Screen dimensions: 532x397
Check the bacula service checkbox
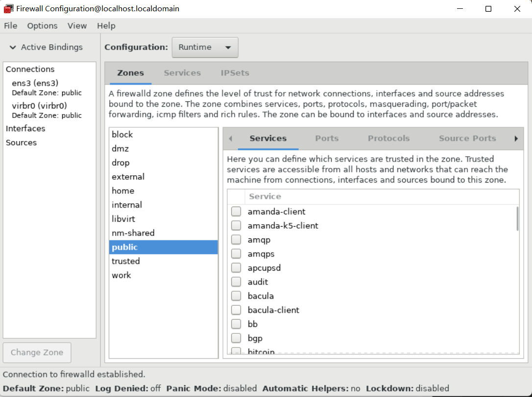[236, 296]
